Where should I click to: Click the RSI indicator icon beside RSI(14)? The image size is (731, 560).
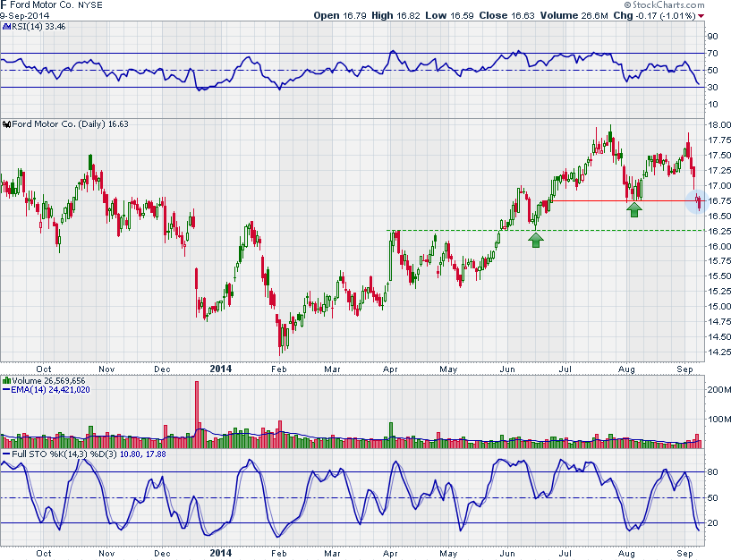point(6,27)
